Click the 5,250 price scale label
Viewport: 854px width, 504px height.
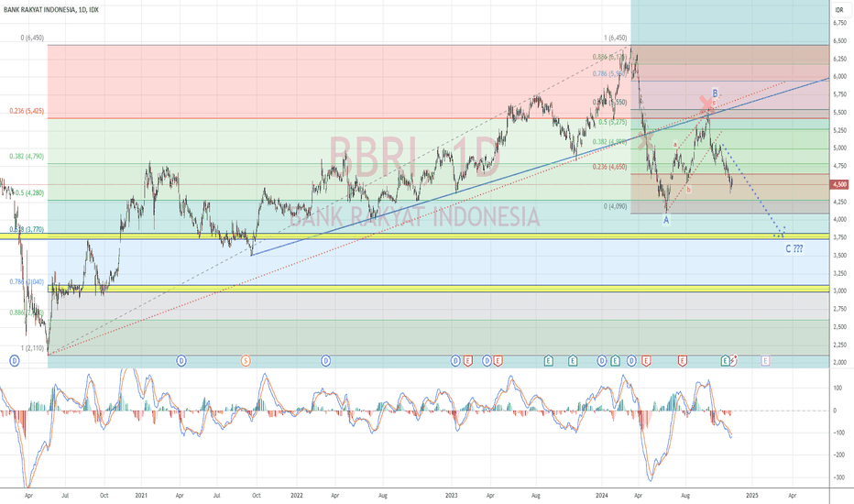click(839, 130)
